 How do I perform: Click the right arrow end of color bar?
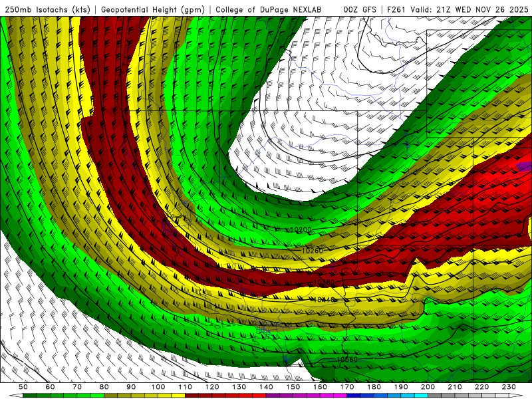516,396
